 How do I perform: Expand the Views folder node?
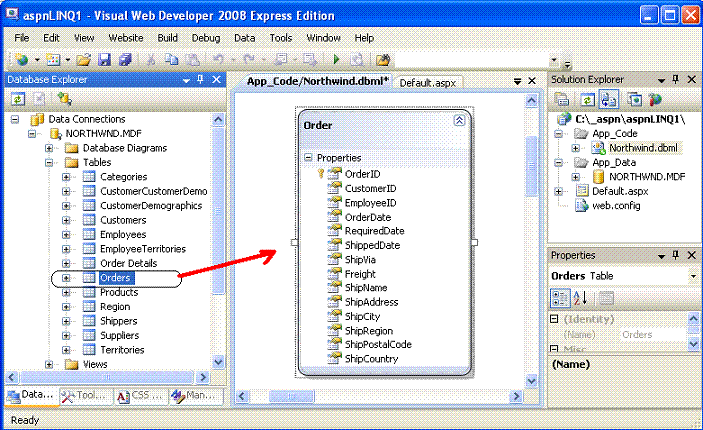point(49,364)
